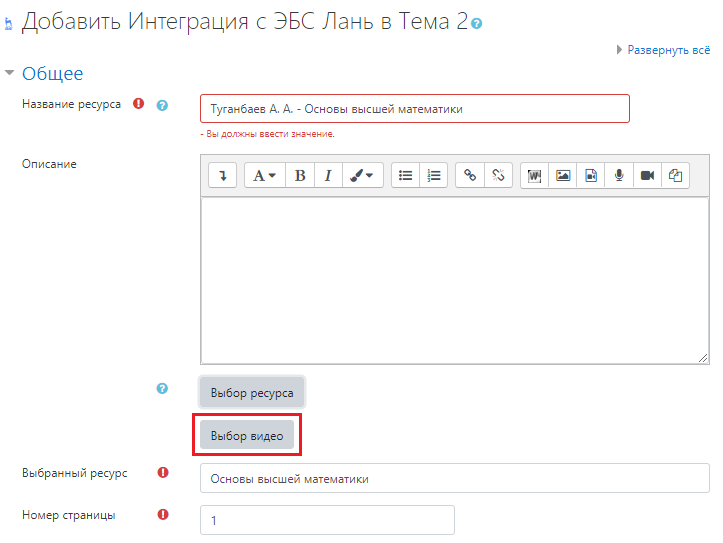723x543 pixels.
Task: Click the import Word file icon
Action: [535, 175]
